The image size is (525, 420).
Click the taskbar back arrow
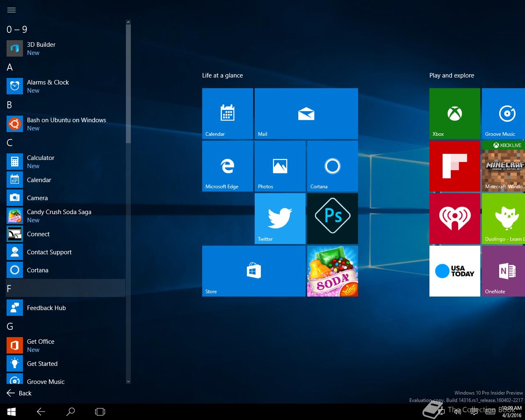click(41, 412)
